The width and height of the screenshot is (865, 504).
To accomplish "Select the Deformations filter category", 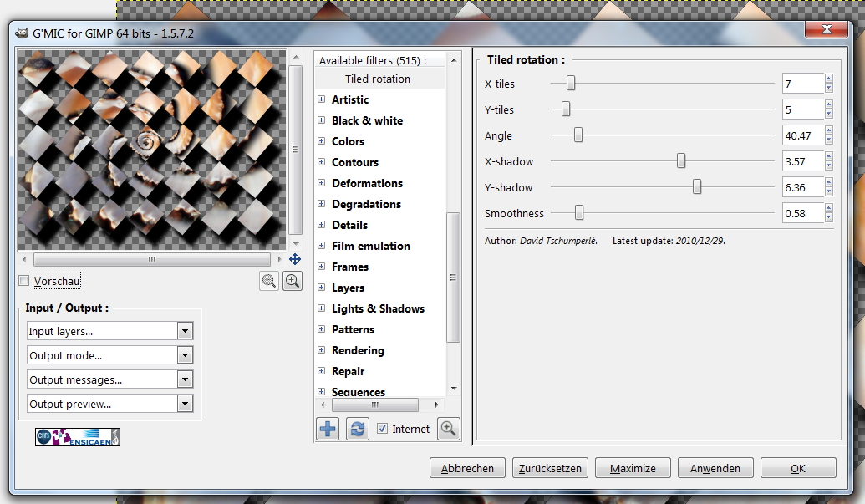I will [367, 183].
